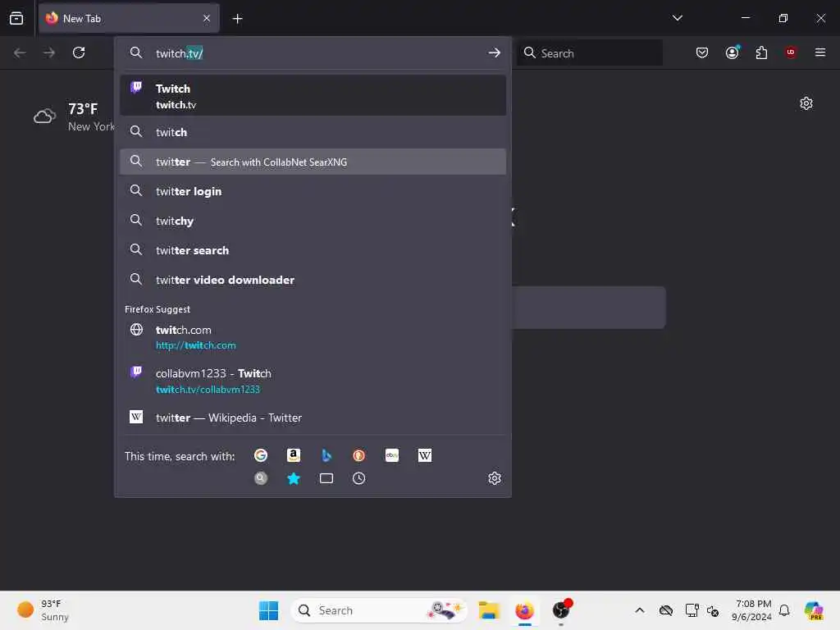Search history via the clock icon
The height and width of the screenshot is (630, 840).
[x=359, y=478]
